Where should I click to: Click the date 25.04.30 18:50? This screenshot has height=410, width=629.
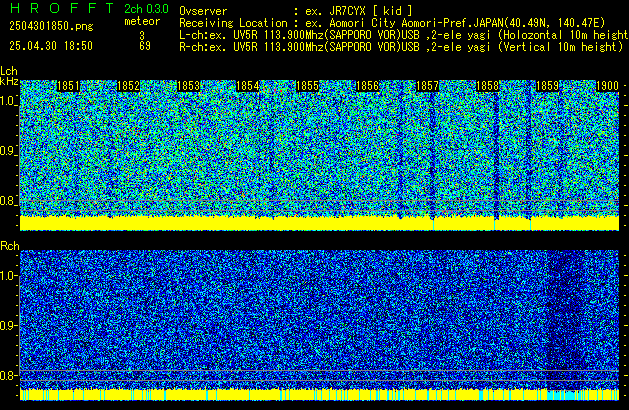click(x=51, y=46)
